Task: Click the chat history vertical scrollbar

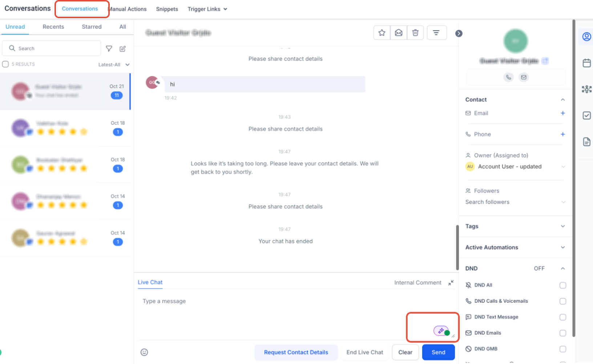Action: pos(457,247)
